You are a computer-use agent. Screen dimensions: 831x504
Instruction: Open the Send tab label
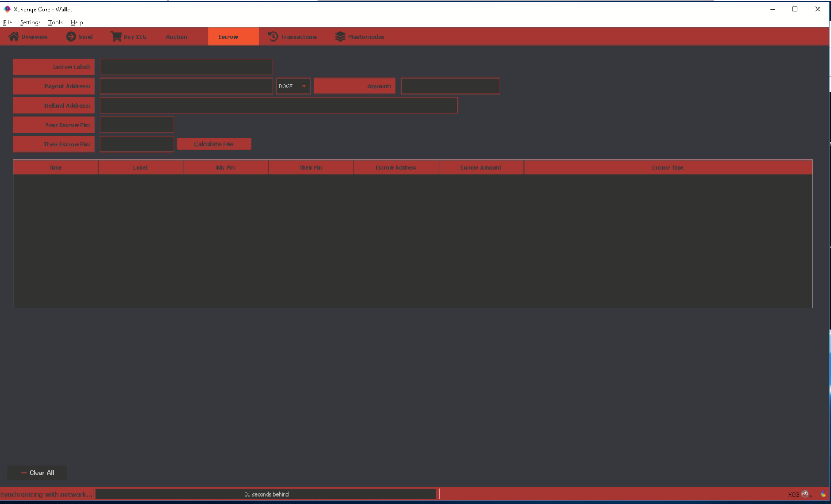pos(85,36)
